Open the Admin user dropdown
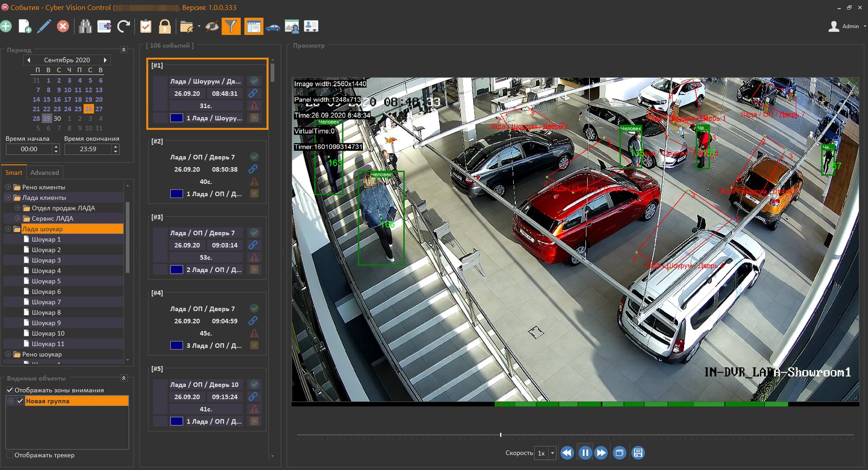Viewport: 868px width, 470px height. tap(847, 26)
